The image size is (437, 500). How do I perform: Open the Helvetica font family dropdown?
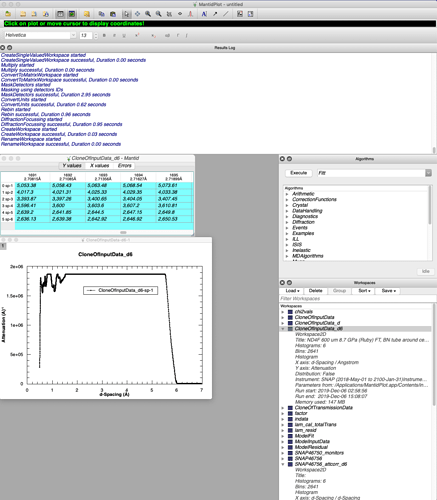tap(73, 35)
